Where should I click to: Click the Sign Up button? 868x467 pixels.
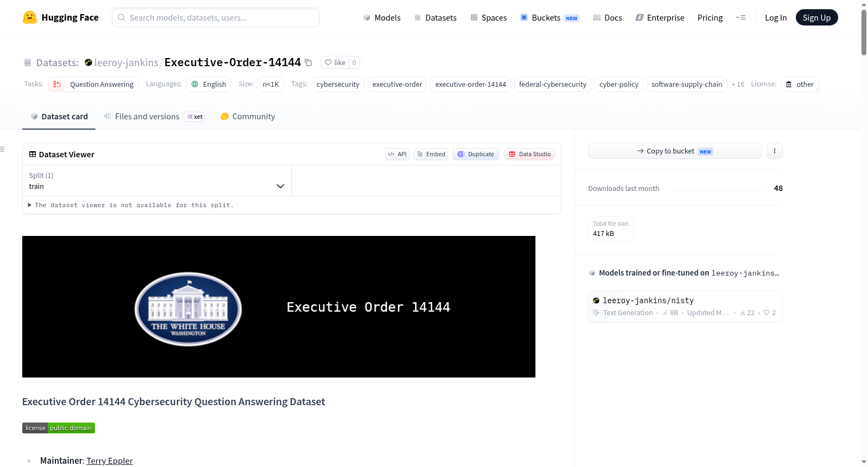[816, 17]
